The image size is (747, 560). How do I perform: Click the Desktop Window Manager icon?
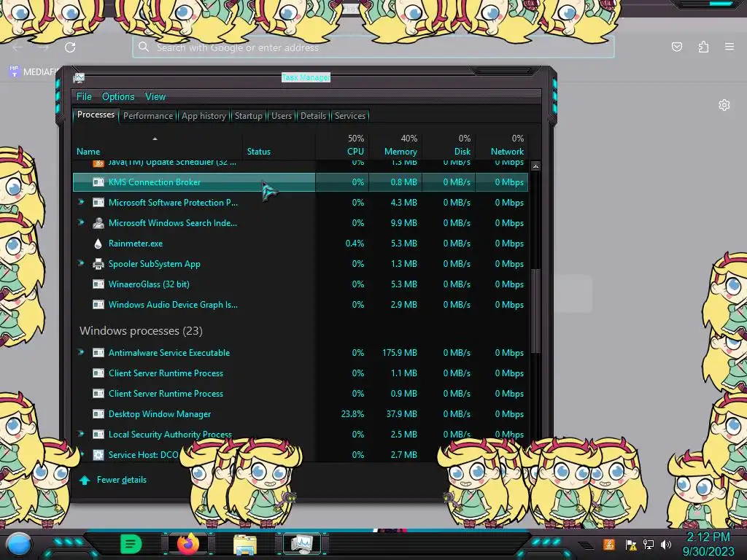click(98, 414)
